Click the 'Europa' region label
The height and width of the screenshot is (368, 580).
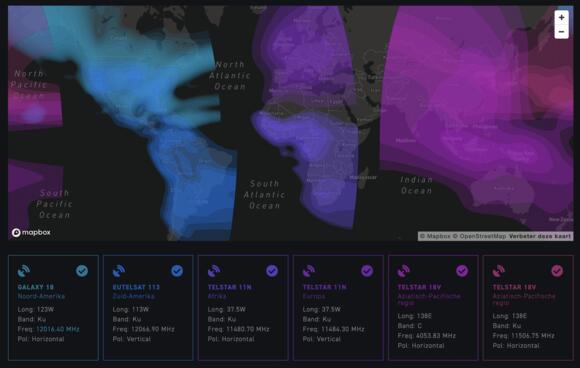coord(314,296)
